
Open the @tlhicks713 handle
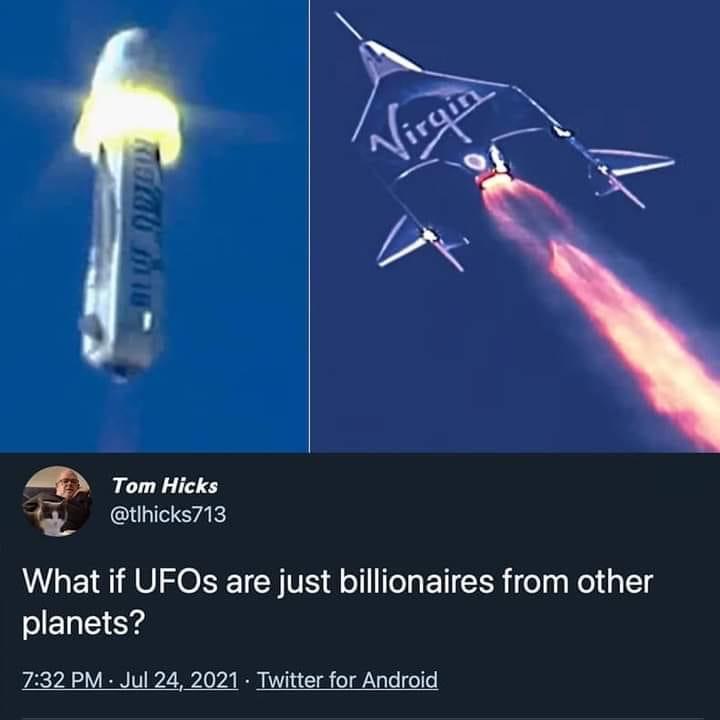(x=168, y=515)
